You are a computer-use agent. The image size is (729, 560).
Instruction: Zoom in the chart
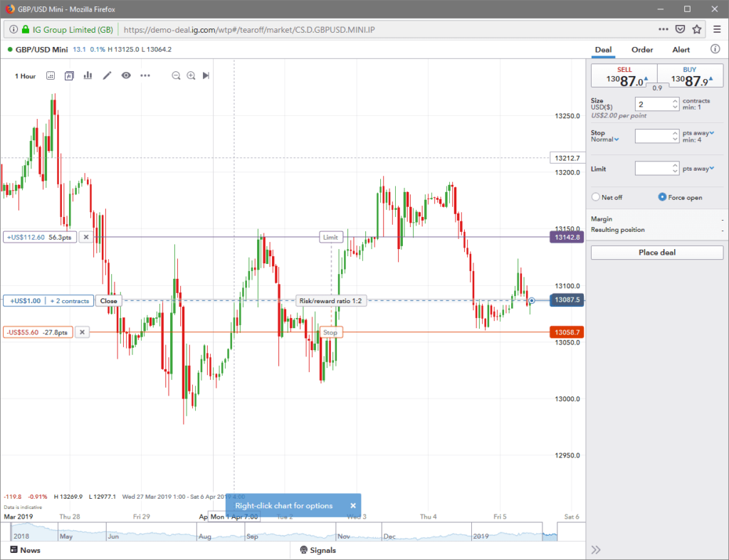click(191, 75)
